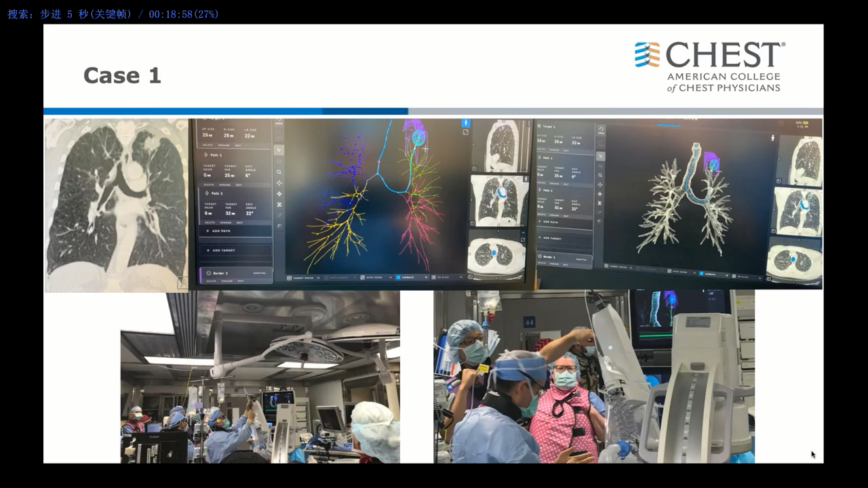Click undo icon on colored airway-tree screen
This screenshot has height=488, width=868.
(x=279, y=121)
